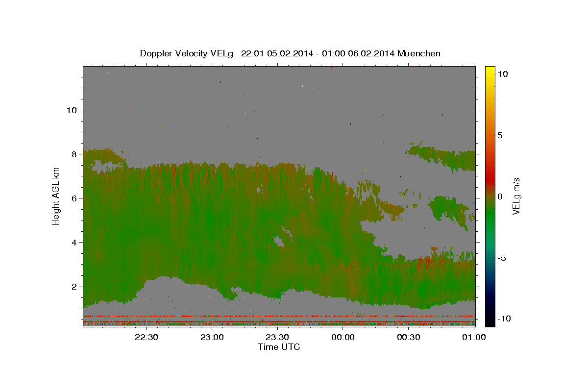The image size is (588, 392).
Task: Click the 'VELg m/s' colorbar label
Action: [x=517, y=196]
